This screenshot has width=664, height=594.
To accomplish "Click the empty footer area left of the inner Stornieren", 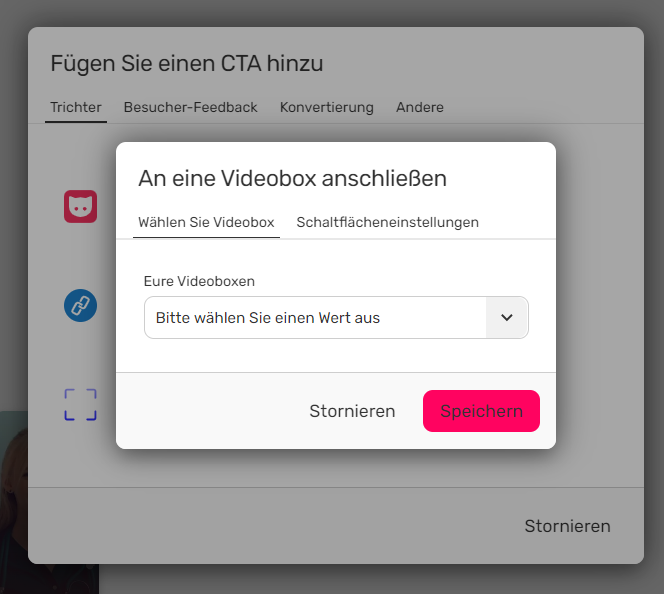I will pos(208,411).
